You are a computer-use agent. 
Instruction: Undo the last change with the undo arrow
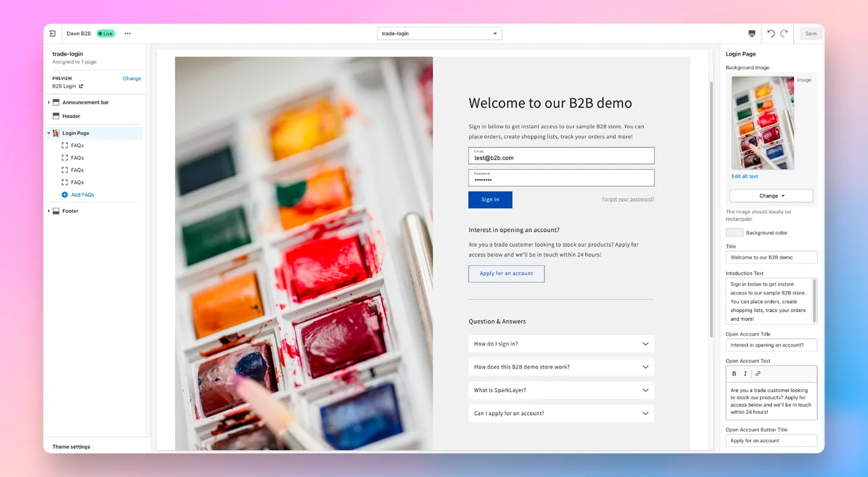tap(772, 33)
